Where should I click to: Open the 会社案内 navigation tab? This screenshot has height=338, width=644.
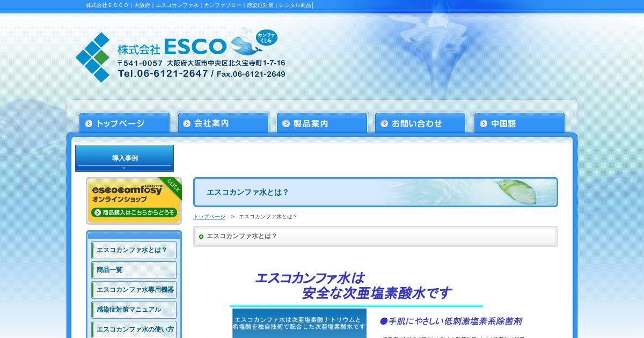(223, 123)
